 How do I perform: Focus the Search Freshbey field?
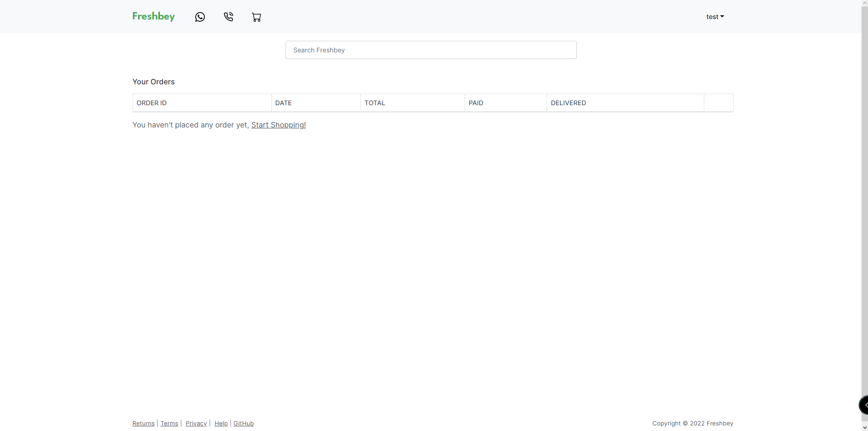pyautogui.click(x=431, y=50)
